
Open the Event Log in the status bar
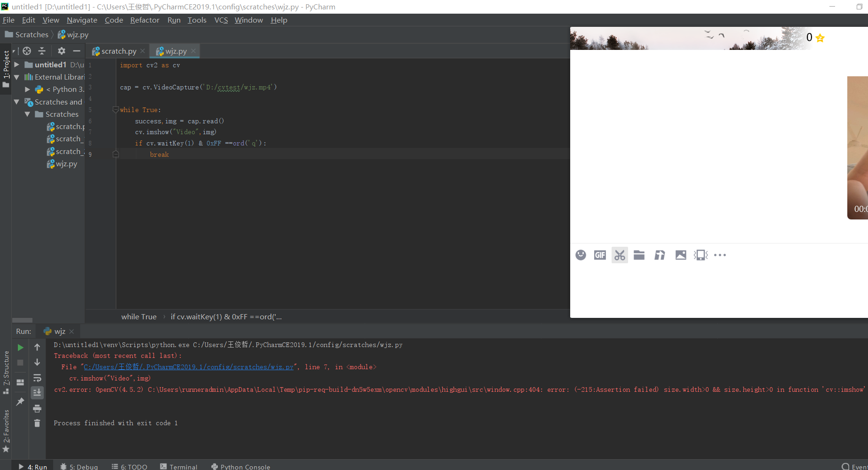coord(855,466)
